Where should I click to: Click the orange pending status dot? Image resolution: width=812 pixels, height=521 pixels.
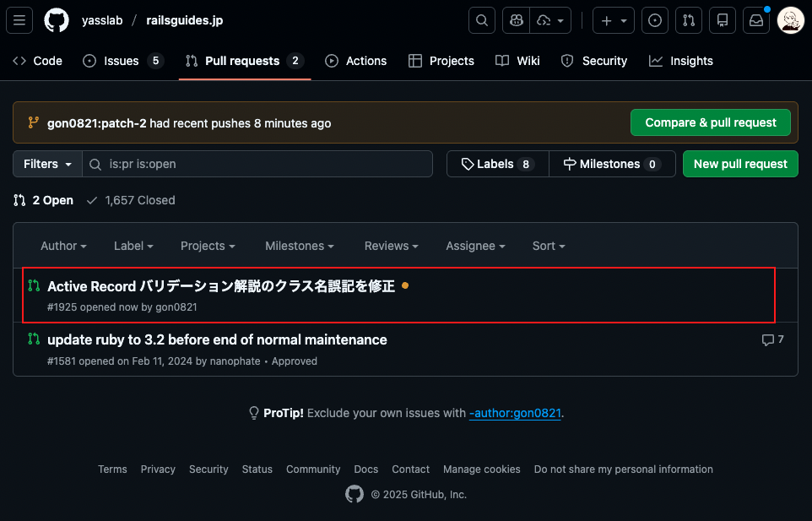[405, 285]
